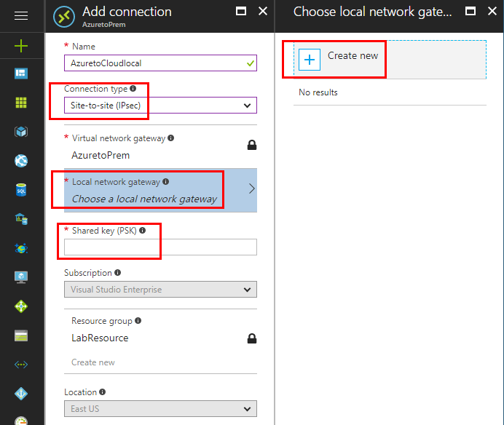This screenshot has width=504, height=425.
Task: Open the Connection type dropdown
Action: click(160, 106)
